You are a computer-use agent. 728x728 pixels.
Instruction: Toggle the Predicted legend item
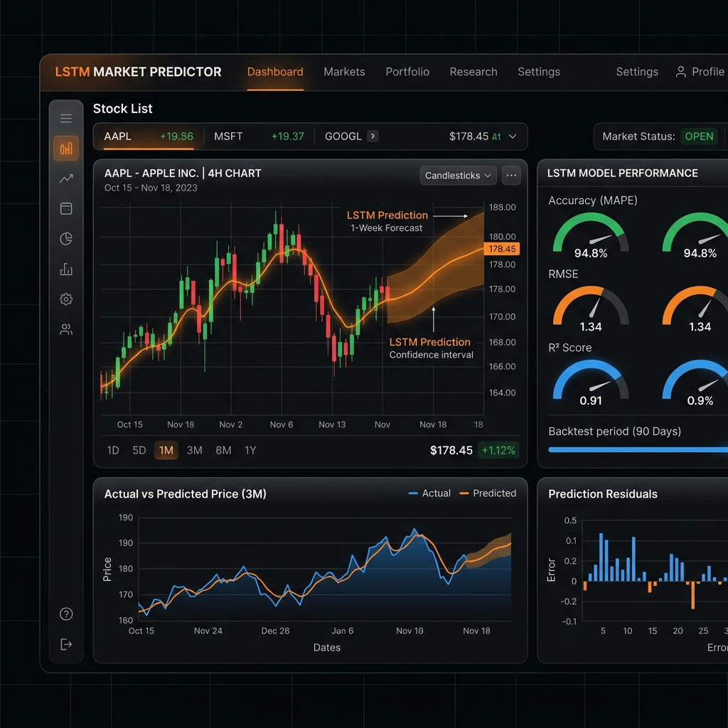488,493
